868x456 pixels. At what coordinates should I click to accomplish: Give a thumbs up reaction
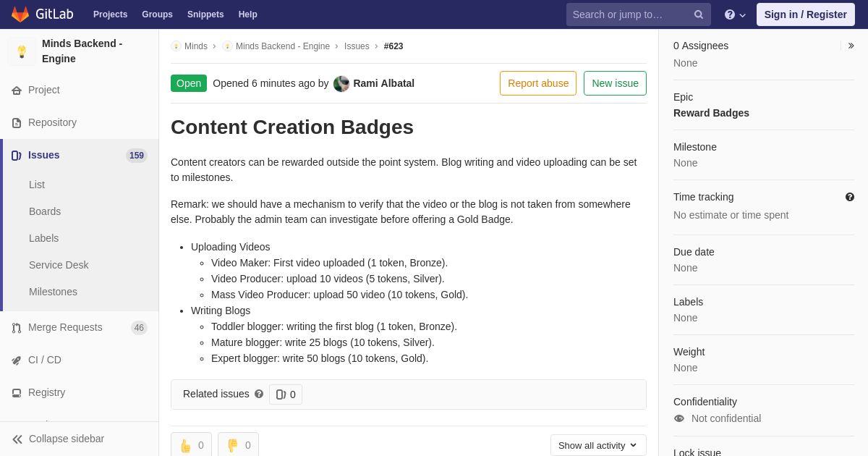tap(191, 445)
